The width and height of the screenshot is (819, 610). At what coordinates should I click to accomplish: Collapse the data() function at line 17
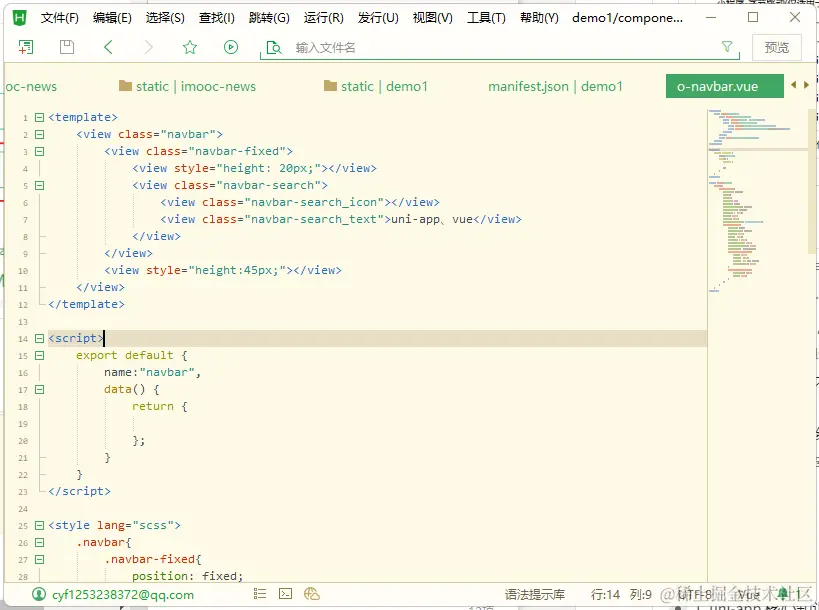[x=39, y=390]
